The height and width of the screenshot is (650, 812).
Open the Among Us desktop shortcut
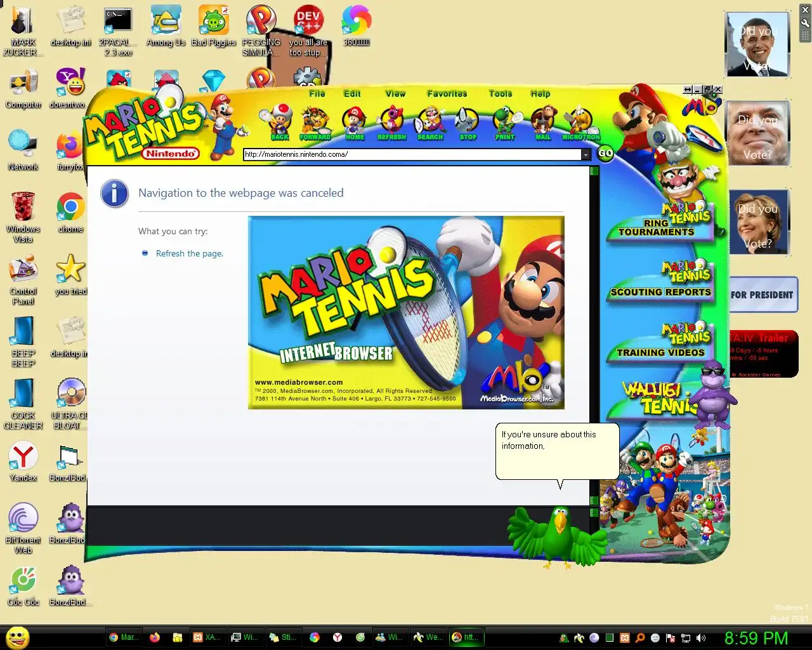click(x=166, y=27)
